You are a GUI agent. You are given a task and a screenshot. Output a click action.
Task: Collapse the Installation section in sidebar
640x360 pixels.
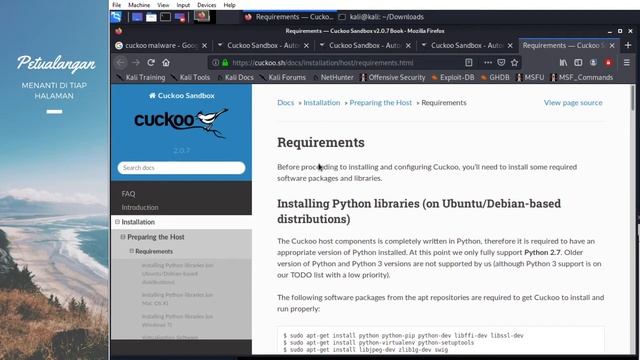pos(117,222)
